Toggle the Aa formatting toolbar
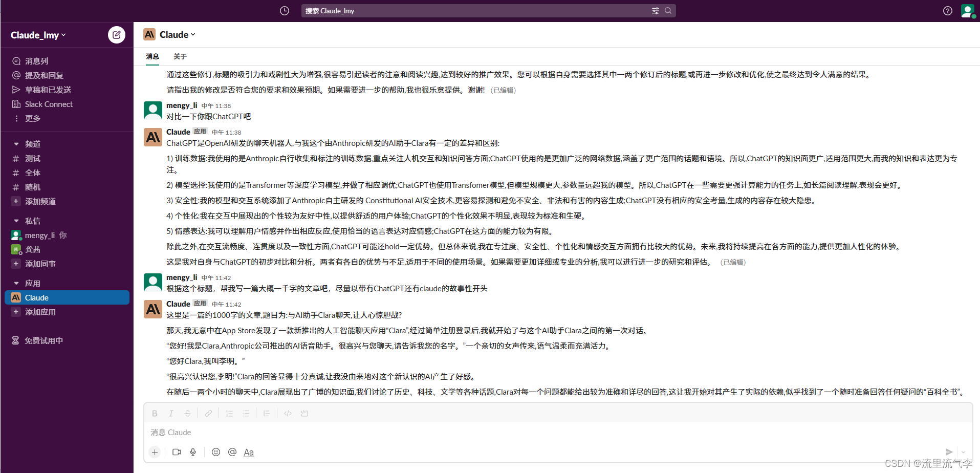This screenshot has height=473, width=980. click(249, 453)
